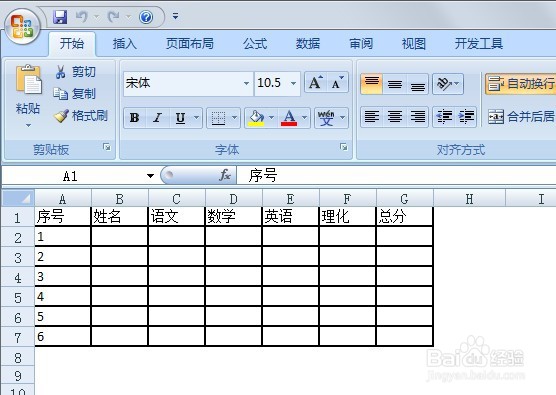Click the Select All corner triangle
The height and width of the screenshot is (395, 556).
[18, 198]
